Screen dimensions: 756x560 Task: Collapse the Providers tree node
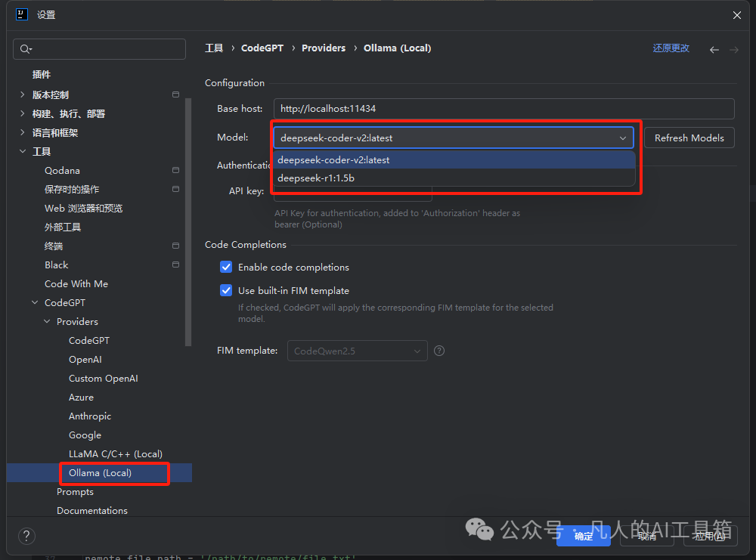(47, 321)
